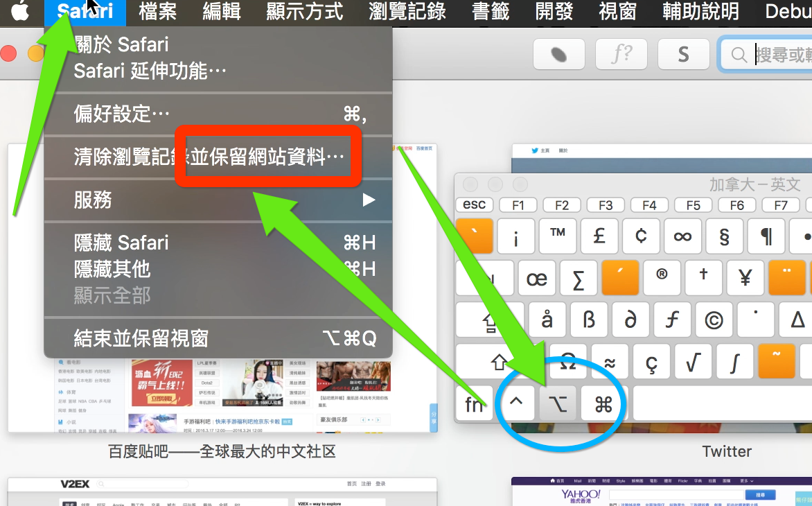Click the œ ligature key

(537, 278)
